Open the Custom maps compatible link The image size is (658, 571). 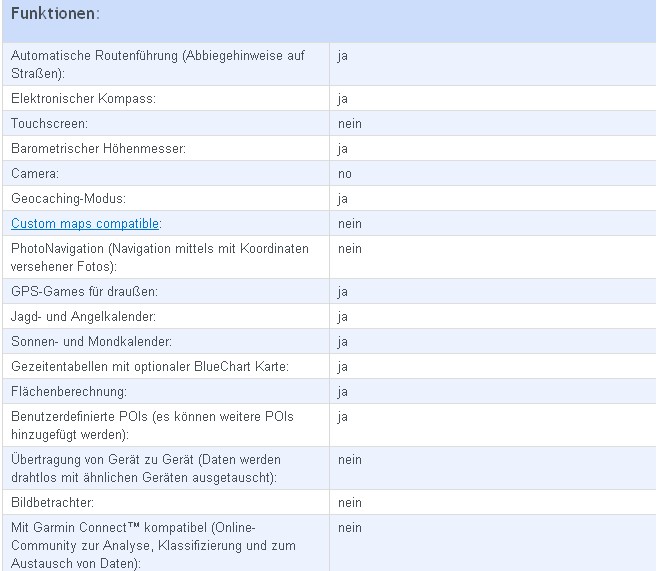click(x=85, y=224)
